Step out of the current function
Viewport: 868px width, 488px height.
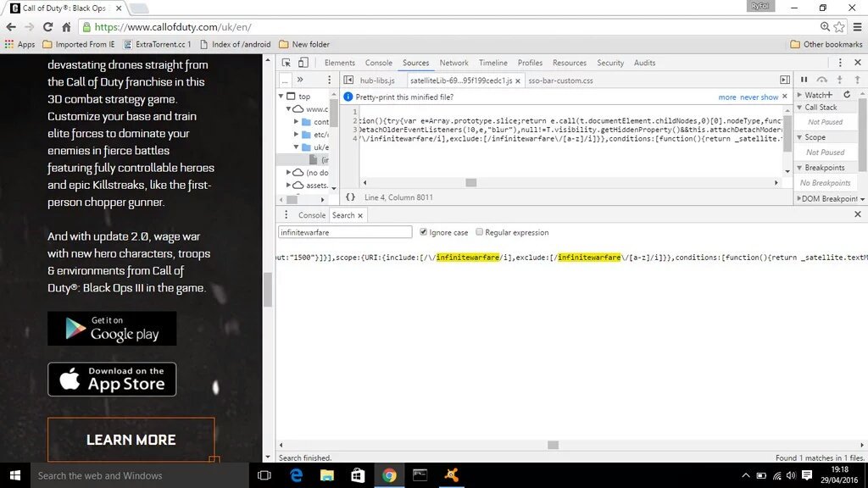(x=857, y=80)
